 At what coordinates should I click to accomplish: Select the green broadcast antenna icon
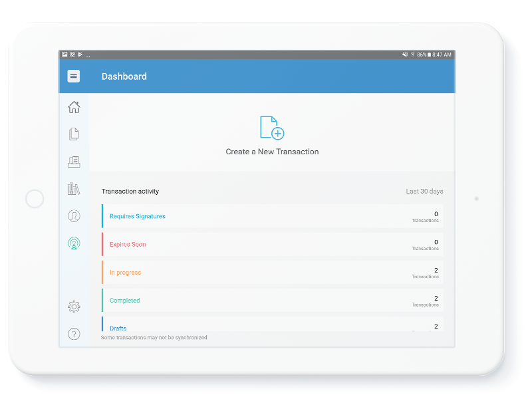(74, 243)
